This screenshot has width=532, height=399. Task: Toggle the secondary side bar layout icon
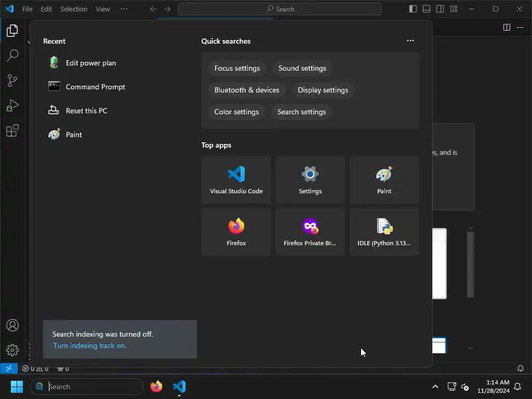point(440,9)
